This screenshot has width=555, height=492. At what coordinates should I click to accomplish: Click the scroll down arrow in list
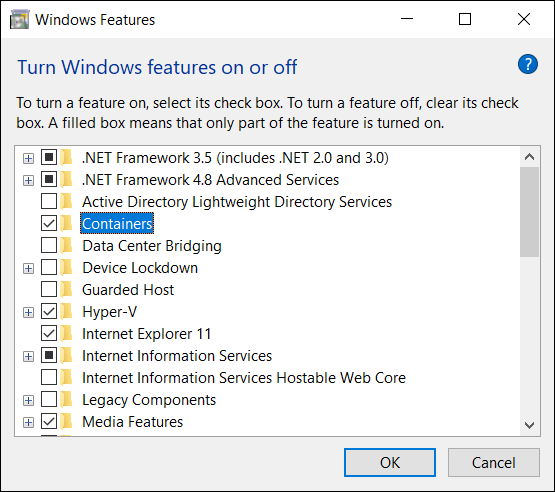coord(529,425)
